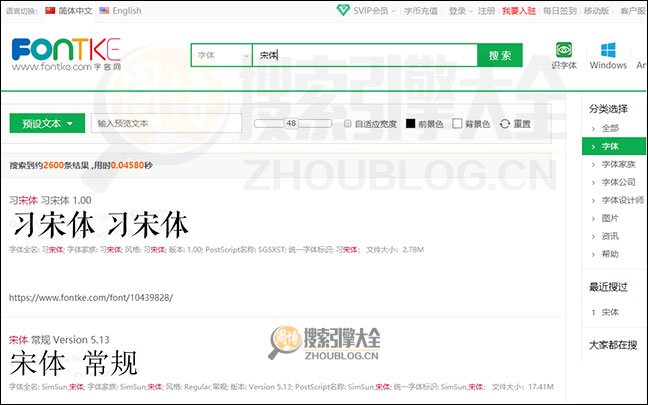Switch language via the English flag icon
Image resolution: width=648 pixels, height=405 pixels.
tap(103, 11)
